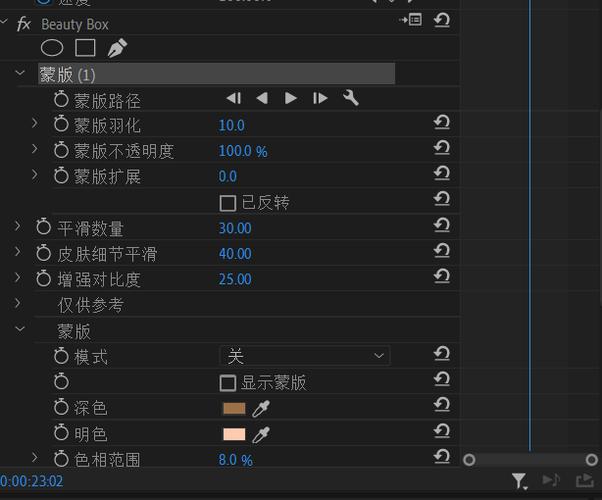The image size is (602, 500).
Task: Toggle animation stopwatch for 深色
Action: tap(61, 407)
